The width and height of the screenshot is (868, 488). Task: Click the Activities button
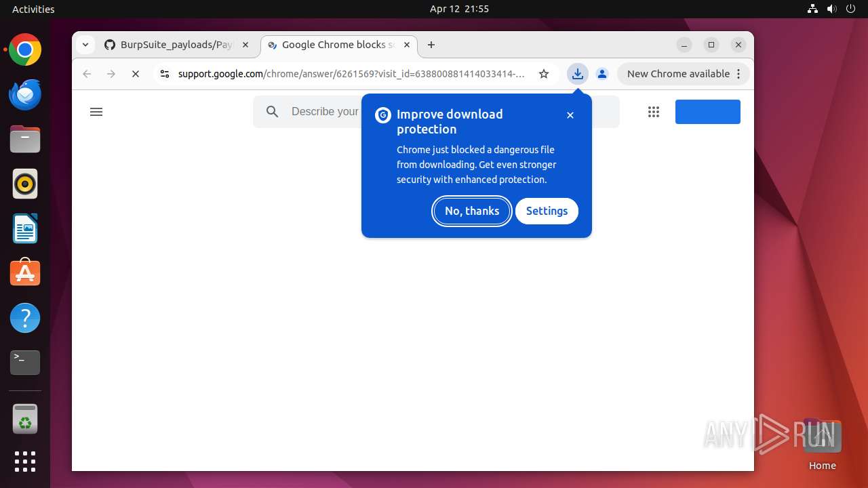[33, 9]
